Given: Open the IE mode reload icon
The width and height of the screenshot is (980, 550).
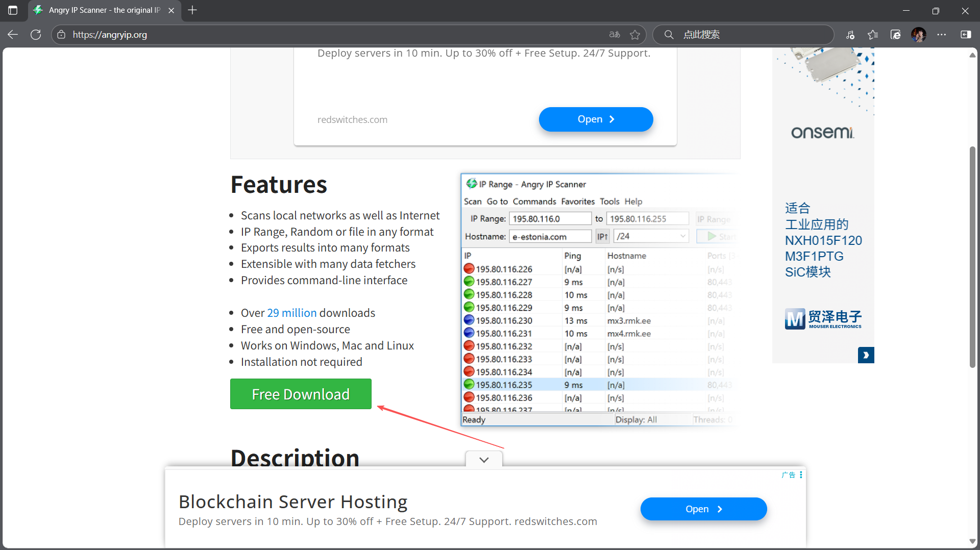Looking at the screenshot, I should 896,34.
